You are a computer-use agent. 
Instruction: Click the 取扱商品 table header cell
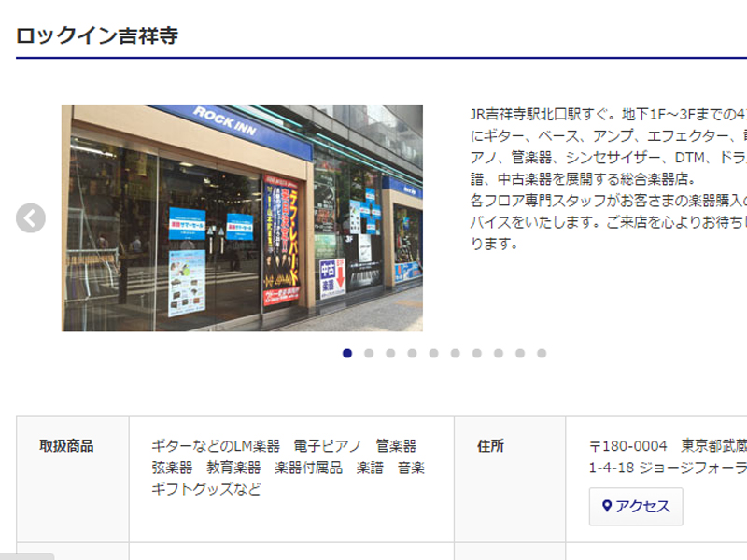[66, 446]
